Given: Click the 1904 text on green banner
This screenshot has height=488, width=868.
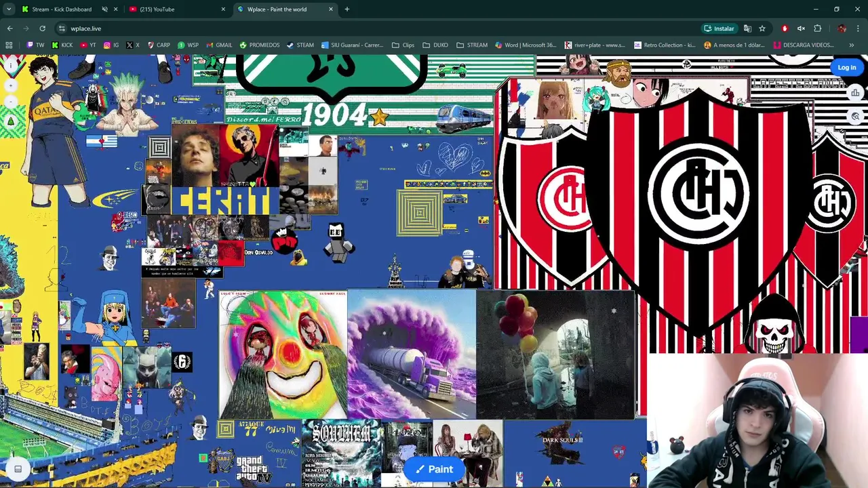Looking at the screenshot, I should [x=335, y=115].
